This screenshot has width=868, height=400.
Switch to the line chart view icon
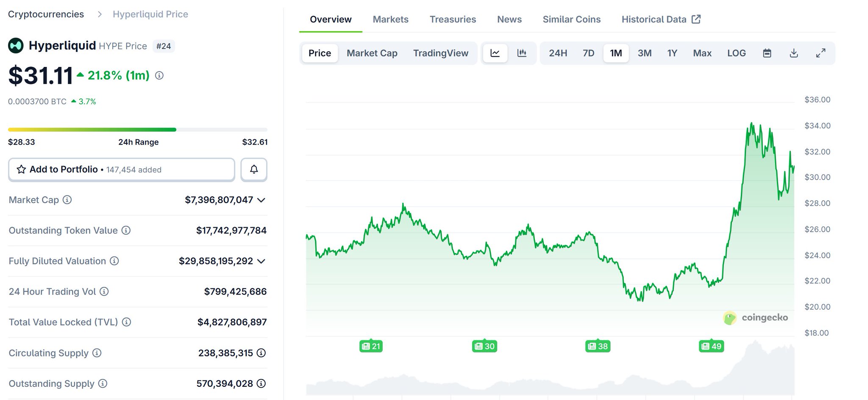(x=495, y=53)
